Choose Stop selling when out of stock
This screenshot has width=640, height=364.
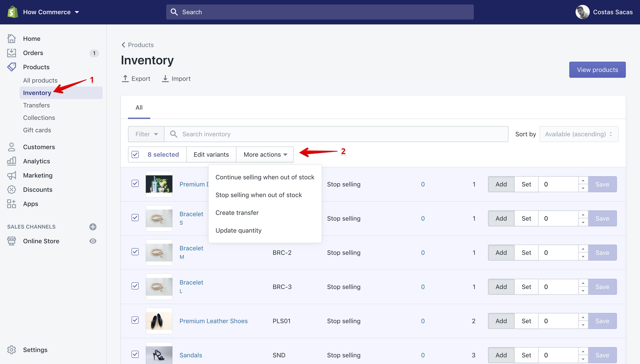pos(265,195)
